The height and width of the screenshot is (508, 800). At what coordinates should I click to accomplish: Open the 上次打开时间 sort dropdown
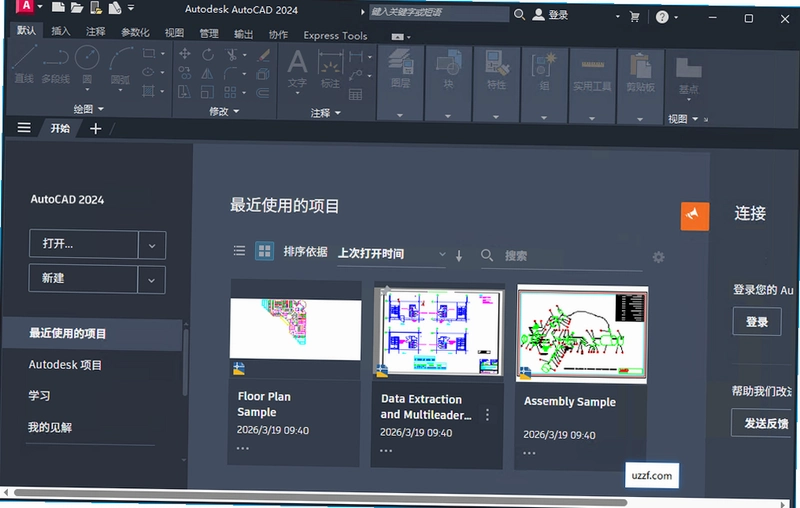coord(391,253)
